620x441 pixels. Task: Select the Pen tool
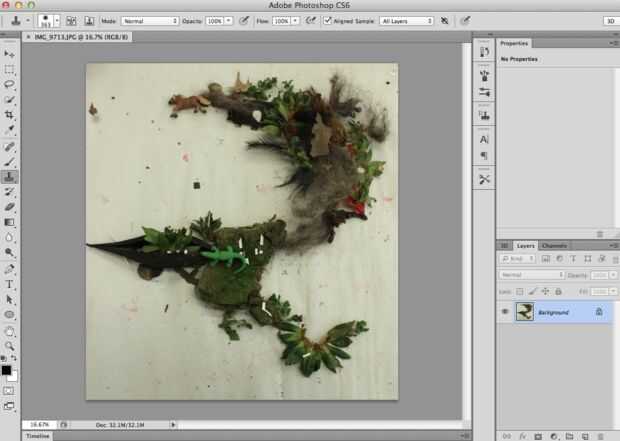[x=9, y=269]
